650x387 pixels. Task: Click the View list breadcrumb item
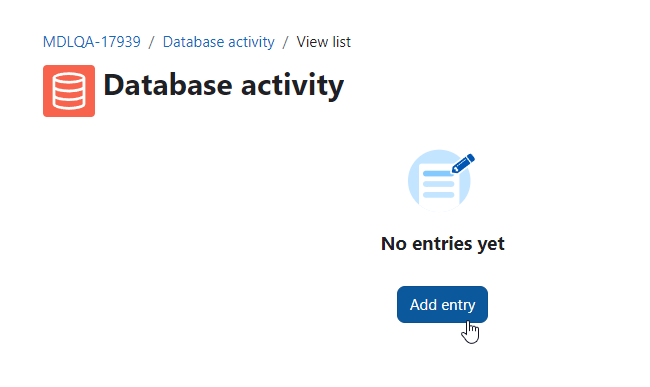click(x=323, y=42)
